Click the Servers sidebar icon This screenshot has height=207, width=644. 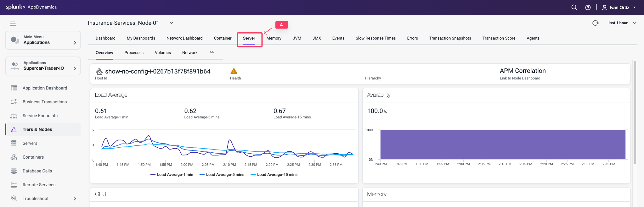tap(14, 143)
